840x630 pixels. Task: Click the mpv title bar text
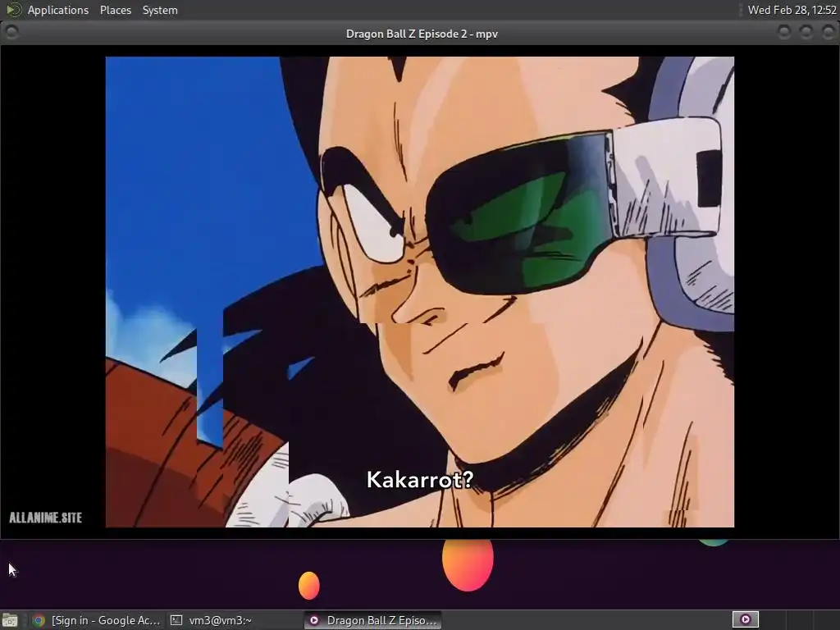422,34
